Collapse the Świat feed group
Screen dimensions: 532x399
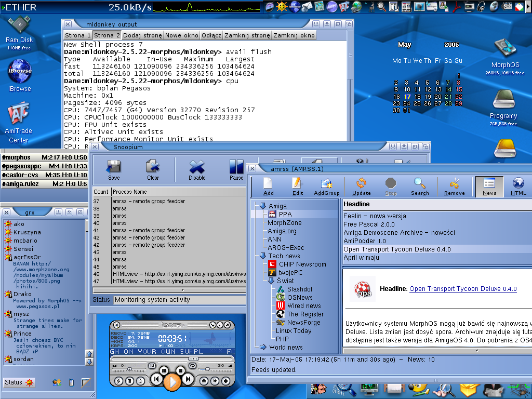tap(271, 281)
